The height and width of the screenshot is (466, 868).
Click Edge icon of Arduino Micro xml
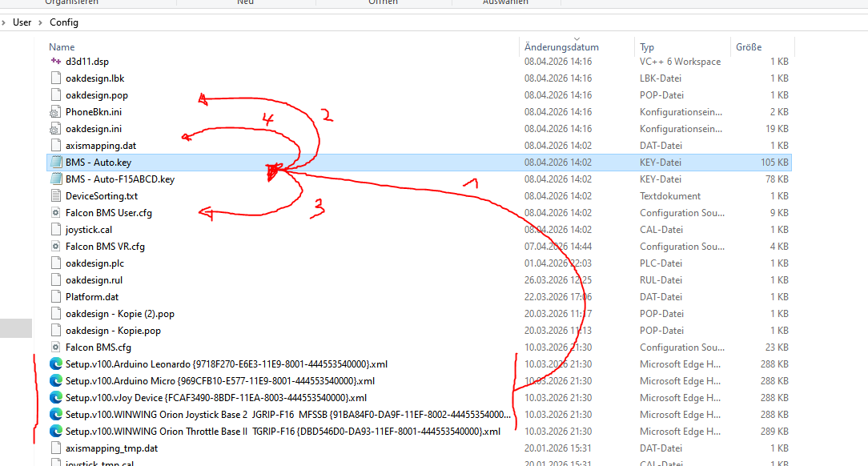[55, 381]
